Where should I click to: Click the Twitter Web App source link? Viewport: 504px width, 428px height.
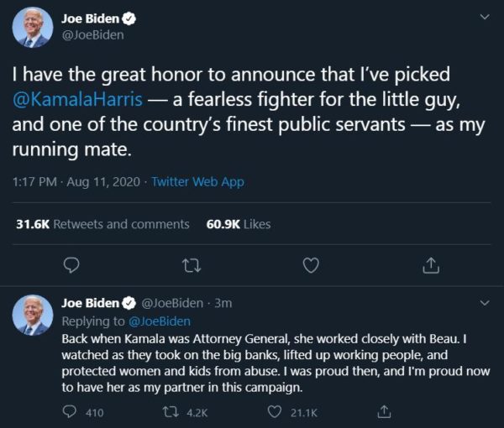pyautogui.click(x=197, y=182)
